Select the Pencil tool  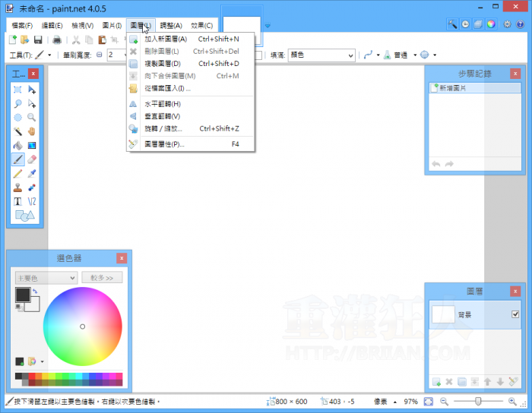tap(17, 173)
